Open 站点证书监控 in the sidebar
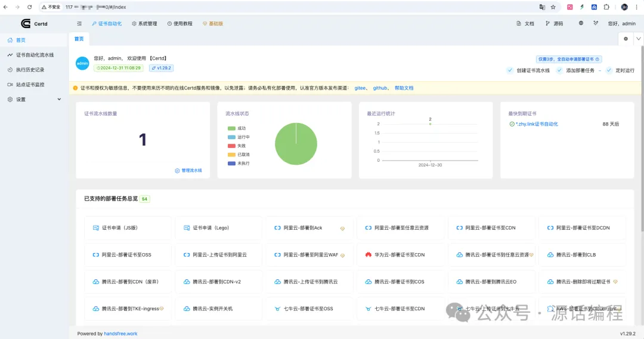 pyautogui.click(x=30, y=85)
